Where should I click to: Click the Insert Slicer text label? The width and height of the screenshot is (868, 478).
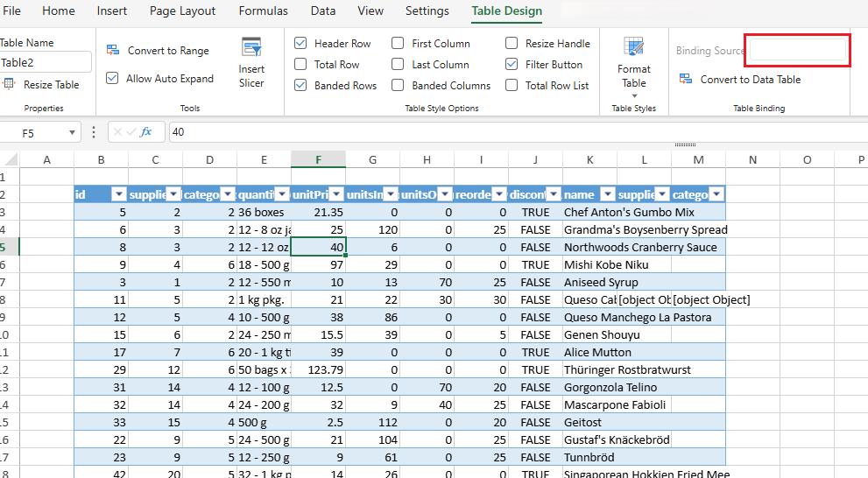point(251,76)
